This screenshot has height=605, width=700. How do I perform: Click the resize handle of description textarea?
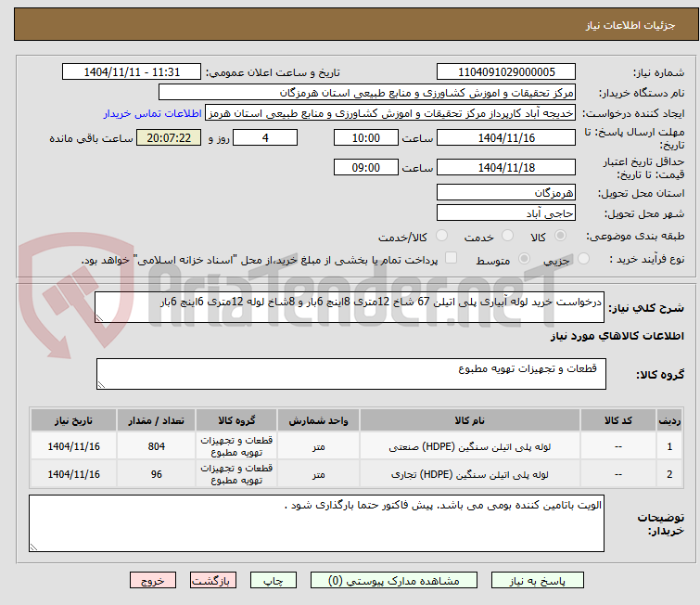pyautogui.click(x=99, y=317)
